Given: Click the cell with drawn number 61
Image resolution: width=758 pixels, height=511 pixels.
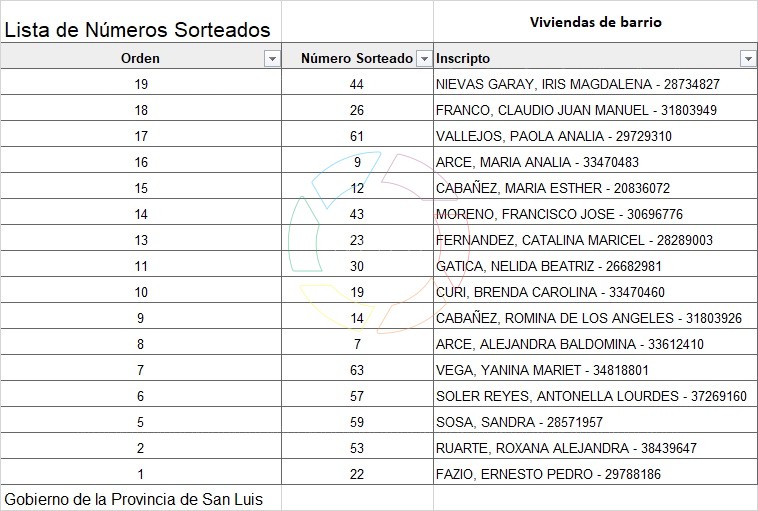Looking at the screenshot, I should point(357,137).
